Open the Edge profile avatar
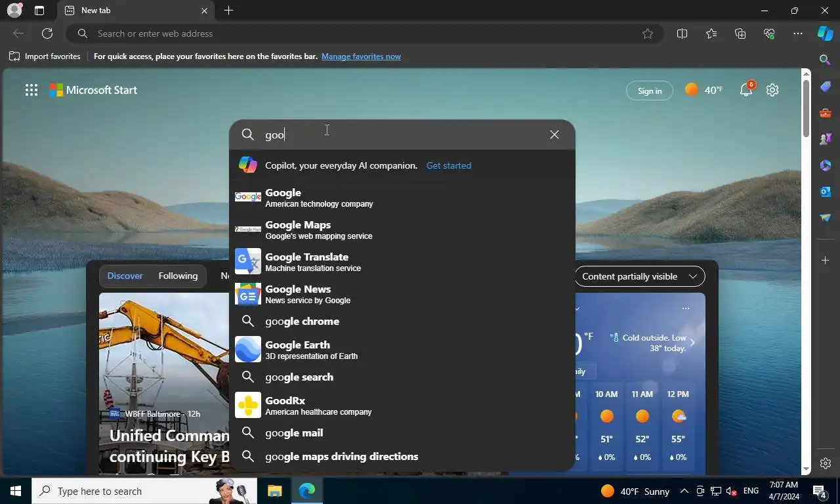This screenshot has height=504, width=840. [14, 10]
